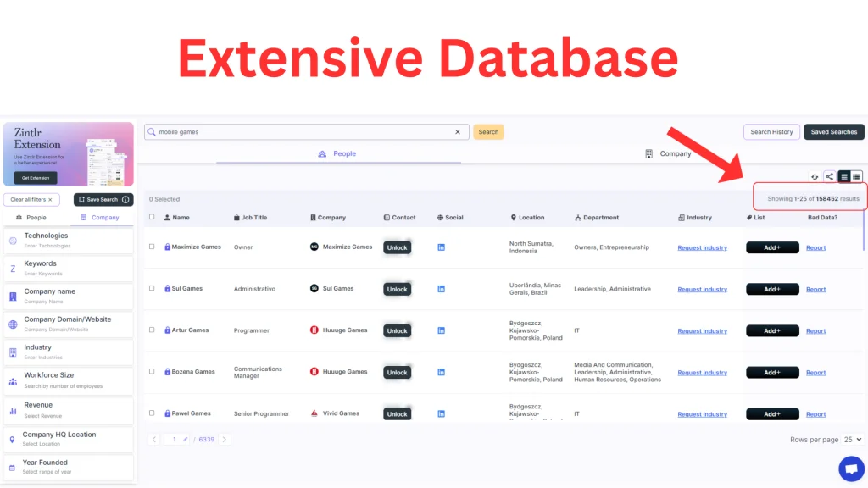Select People tab in filter sidebar

(x=31, y=218)
